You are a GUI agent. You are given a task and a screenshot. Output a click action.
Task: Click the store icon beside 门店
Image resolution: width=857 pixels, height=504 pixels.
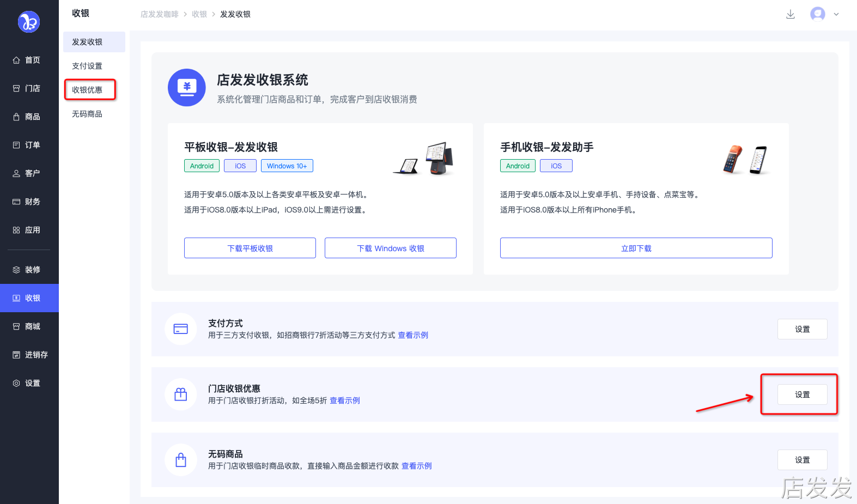[16, 88]
